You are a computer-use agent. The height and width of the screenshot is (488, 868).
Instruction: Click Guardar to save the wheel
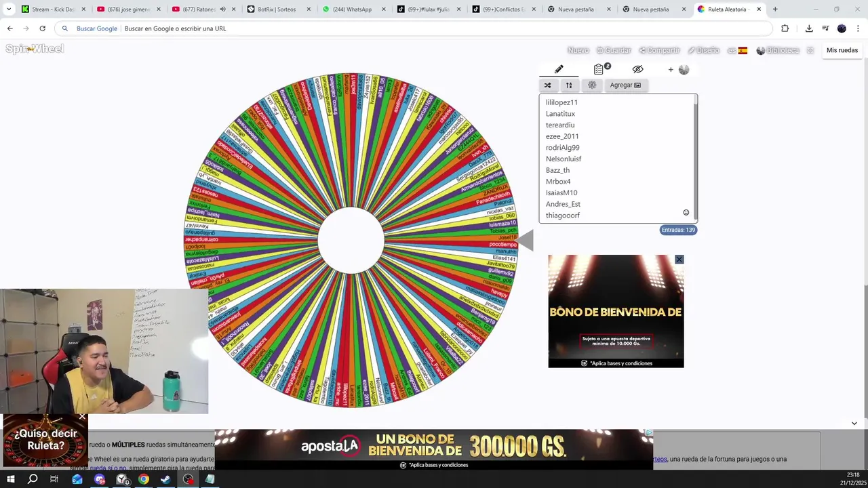[x=613, y=50]
